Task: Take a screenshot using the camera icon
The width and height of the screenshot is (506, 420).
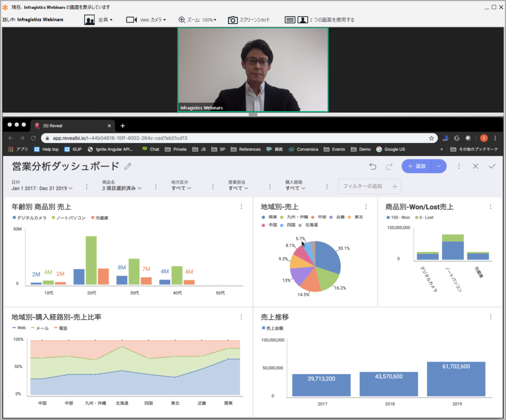Action: point(233,20)
